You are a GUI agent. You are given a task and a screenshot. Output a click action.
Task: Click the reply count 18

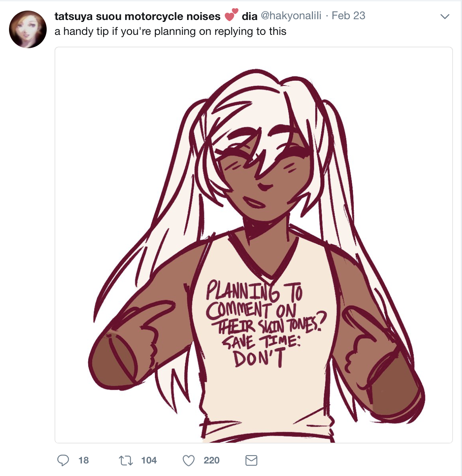(x=84, y=460)
